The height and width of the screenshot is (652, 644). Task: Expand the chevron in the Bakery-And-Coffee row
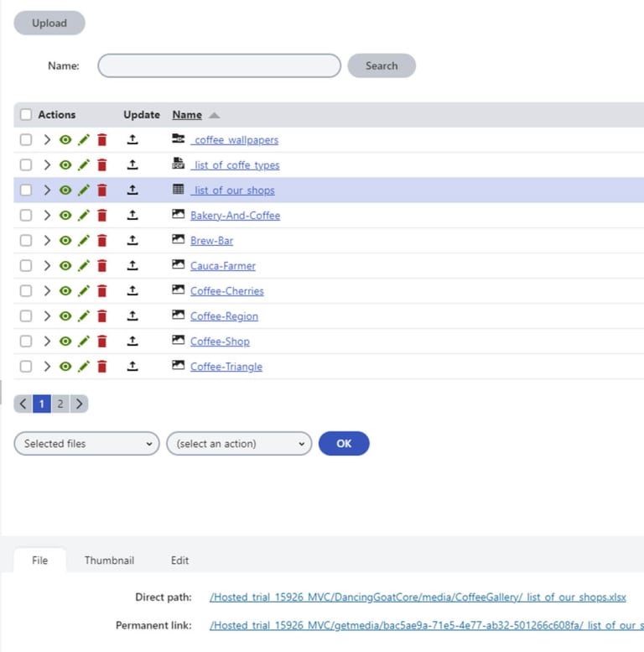pyautogui.click(x=47, y=216)
